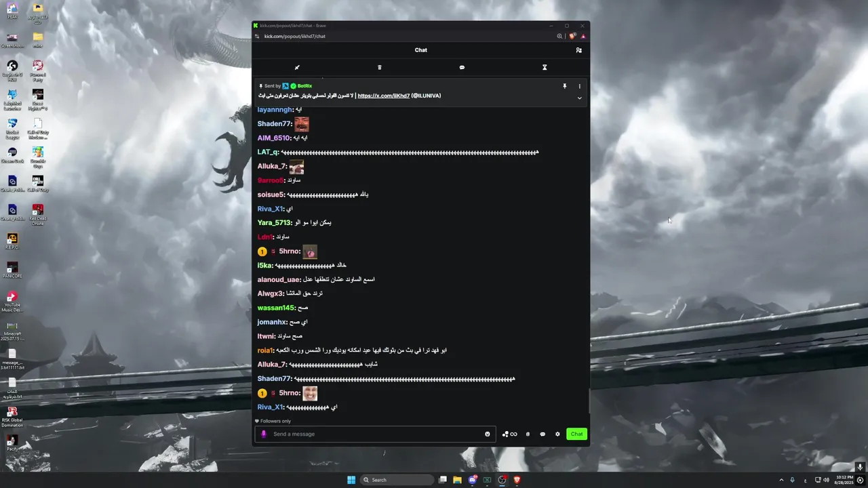Open RISK Global Domination desktop icon
868x488 pixels.
click(x=12, y=416)
